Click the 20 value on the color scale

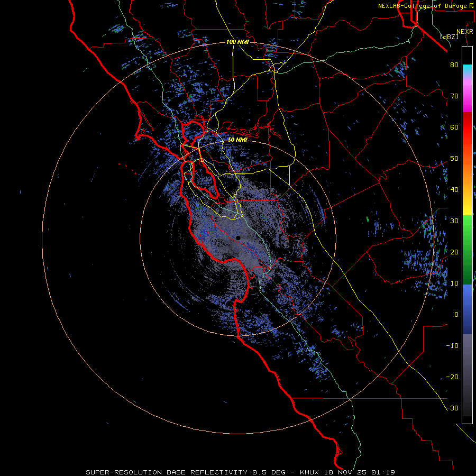(454, 252)
